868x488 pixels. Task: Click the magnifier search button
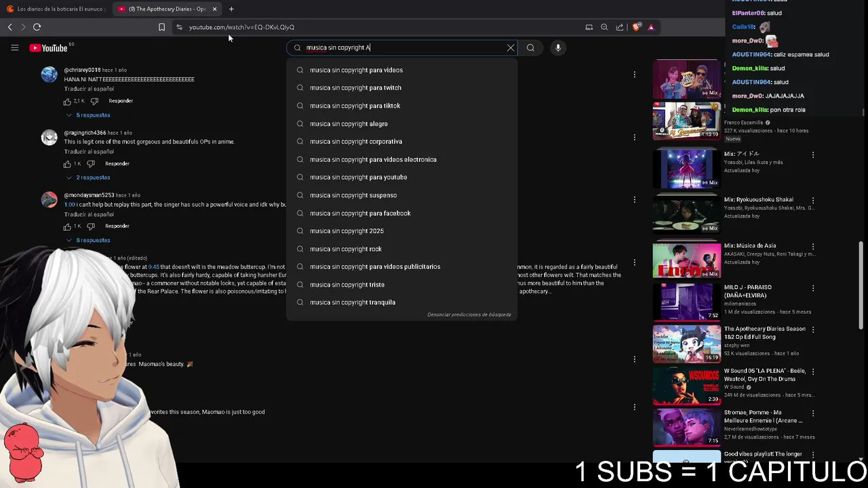click(530, 47)
